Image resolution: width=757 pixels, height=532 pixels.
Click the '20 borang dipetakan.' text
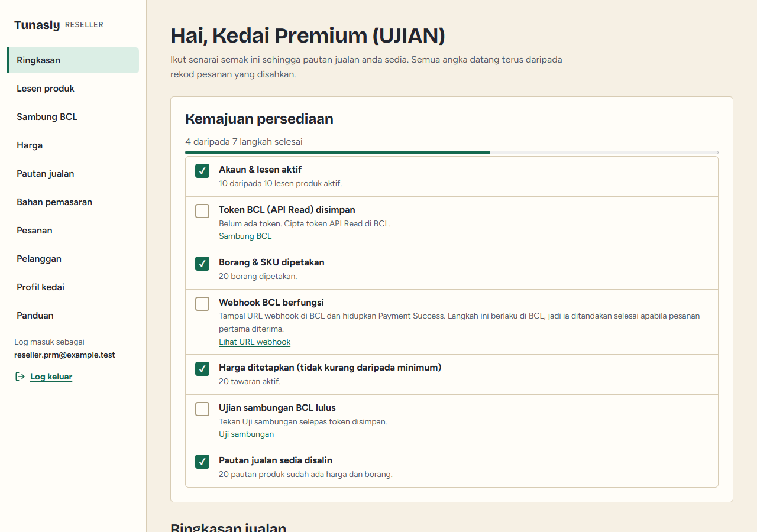pyautogui.click(x=258, y=277)
